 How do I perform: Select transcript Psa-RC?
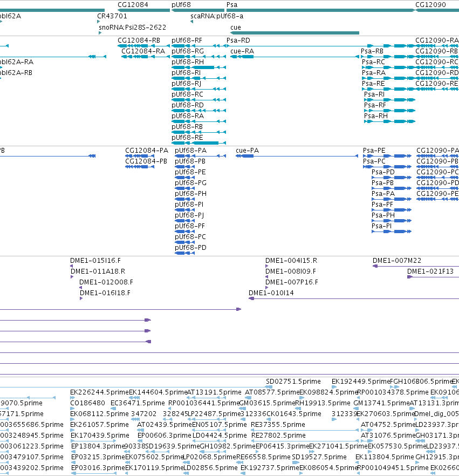[389, 67]
